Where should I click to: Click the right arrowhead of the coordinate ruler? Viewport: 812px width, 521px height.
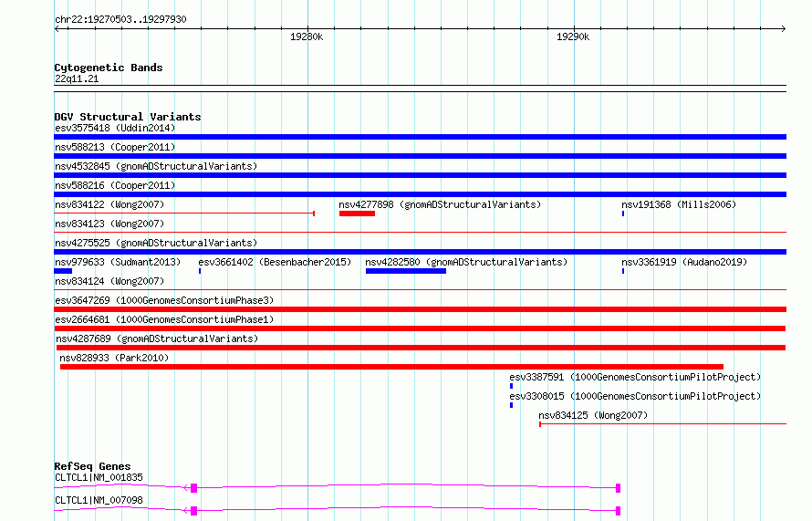tap(784, 28)
